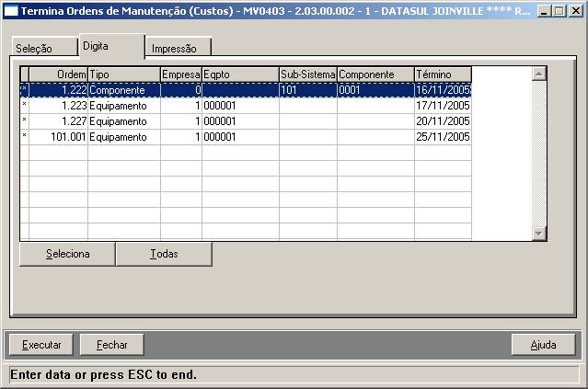Image resolution: width=588 pixels, height=389 pixels.
Task: Toggle asterisk marker of order 1.222 row
Action: click(24, 90)
